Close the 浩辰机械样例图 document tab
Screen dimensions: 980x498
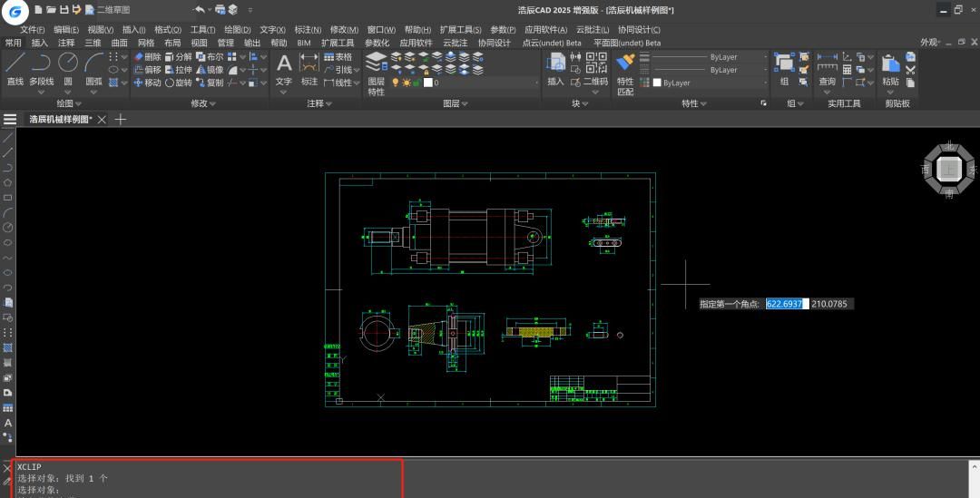[x=102, y=119]
